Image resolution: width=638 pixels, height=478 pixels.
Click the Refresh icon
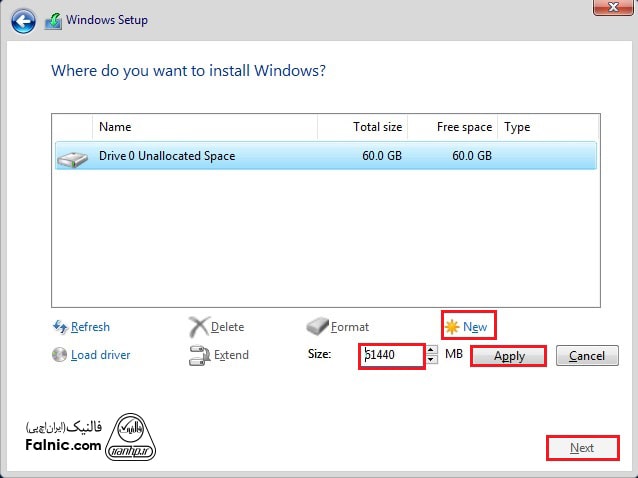click(x=59, y=327)
